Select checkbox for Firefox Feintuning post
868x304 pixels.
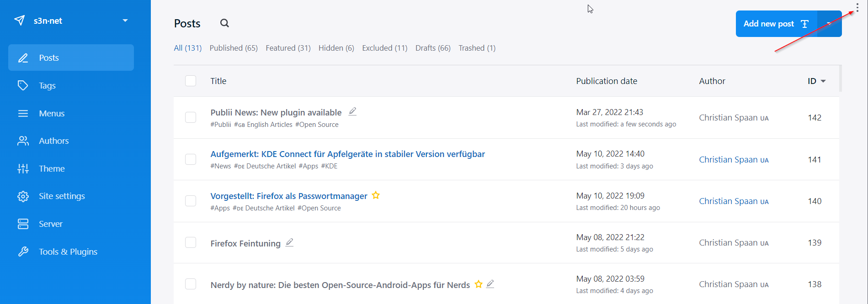(191, 242)
